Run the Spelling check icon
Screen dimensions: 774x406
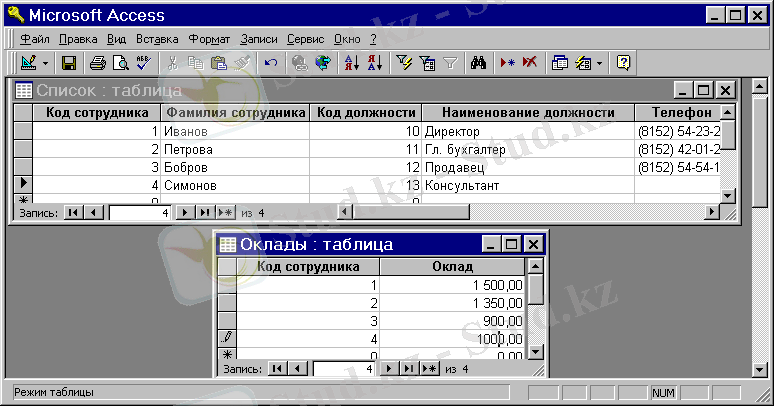coord(144,63)
